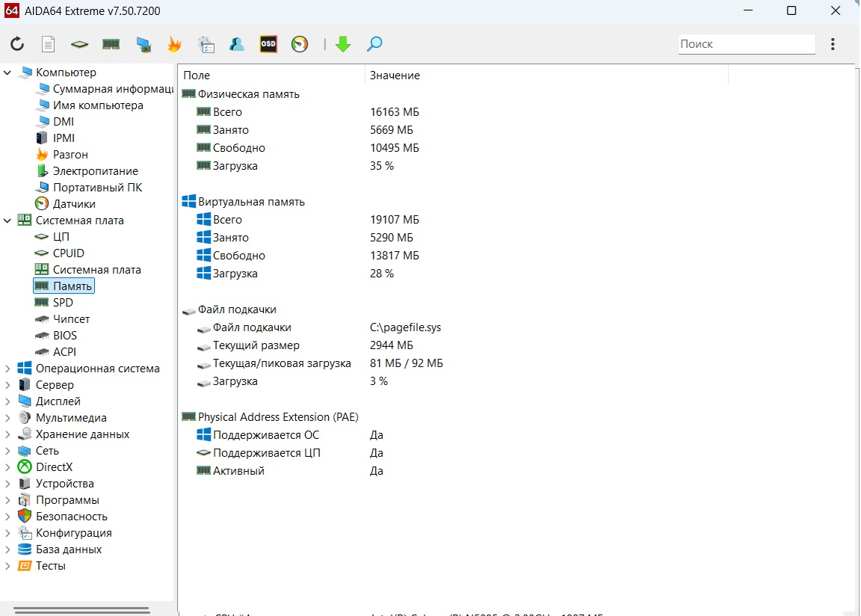Expand the Программы tree node
The height and width of the screenshot is (616, 861).
click(7, 501)
